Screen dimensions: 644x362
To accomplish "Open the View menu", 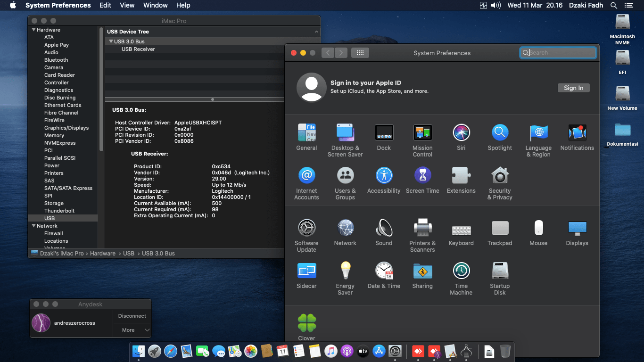I will [x=127, y=5].
